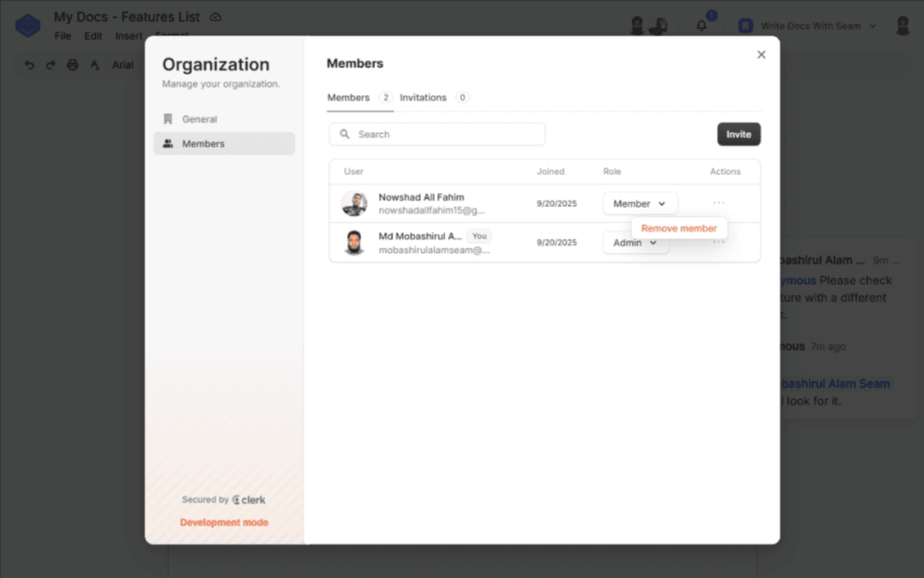Viewport: 924px width, 578px height.
Task: Click the cloud saved status icon
Action: (216, 17)
